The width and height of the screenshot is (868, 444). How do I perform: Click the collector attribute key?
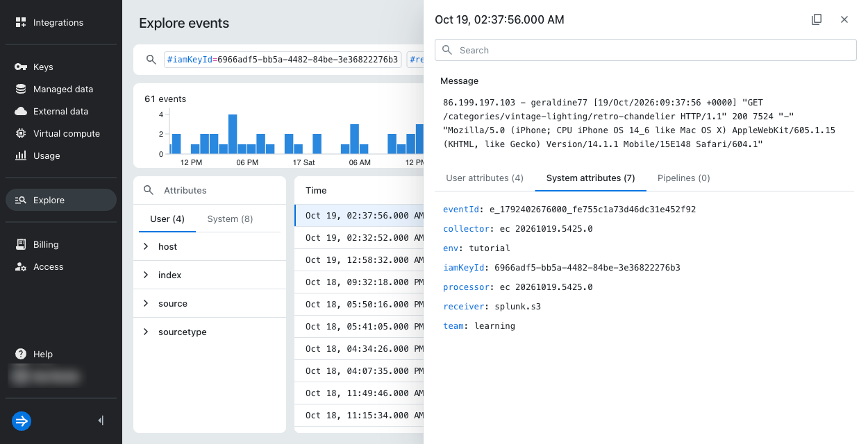(467, 229)
